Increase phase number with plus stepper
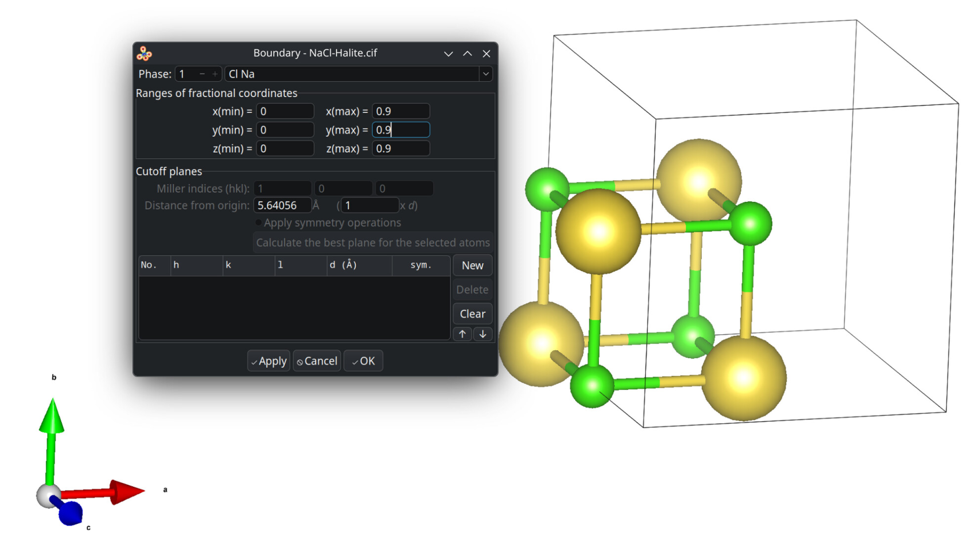The width and height of the screenshot is (980, 548). (214, 74)
